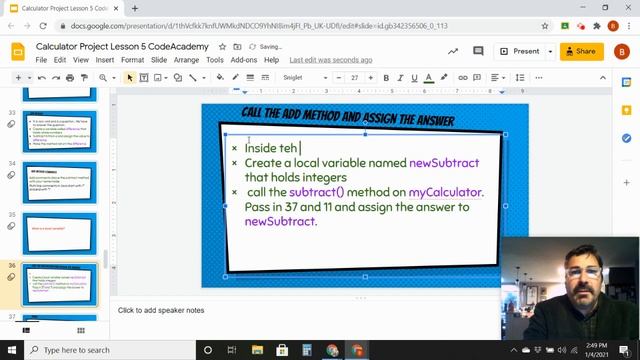Click the zoom magnifier tool

(102, 78)
